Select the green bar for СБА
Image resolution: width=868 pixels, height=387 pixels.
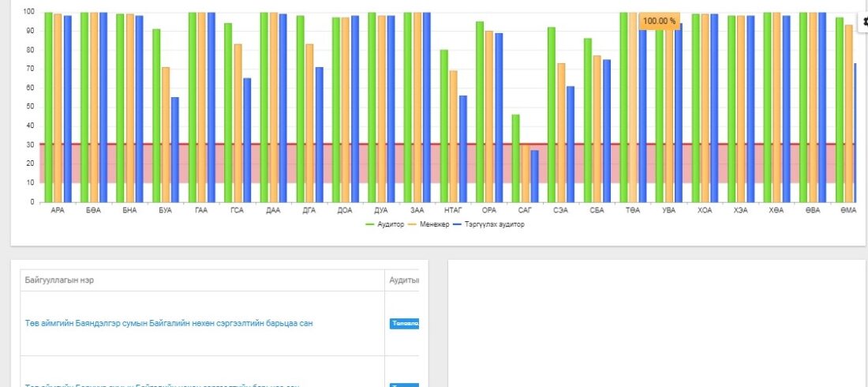point(587,120)
